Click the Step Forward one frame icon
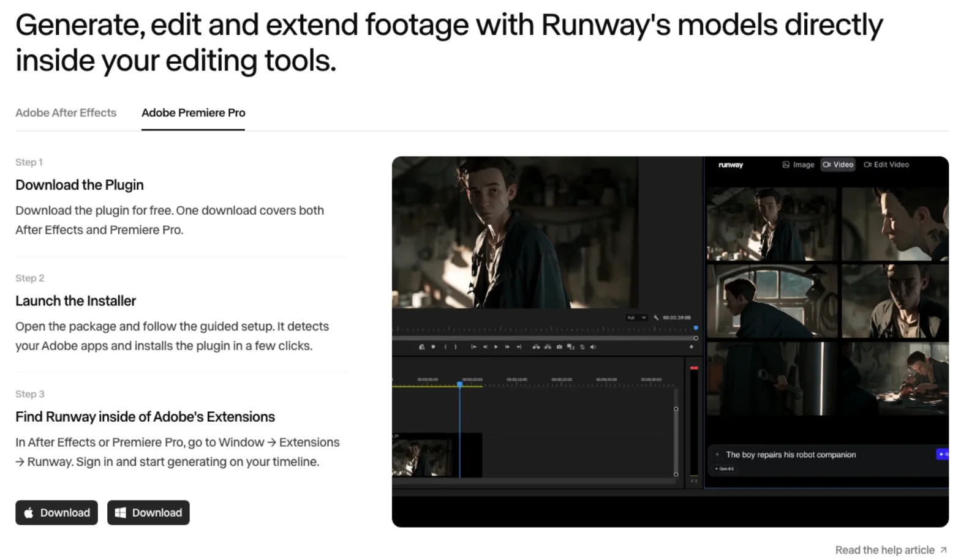Image resolution: width=980 pixels, height=560 pixels. tap(507, 347)
